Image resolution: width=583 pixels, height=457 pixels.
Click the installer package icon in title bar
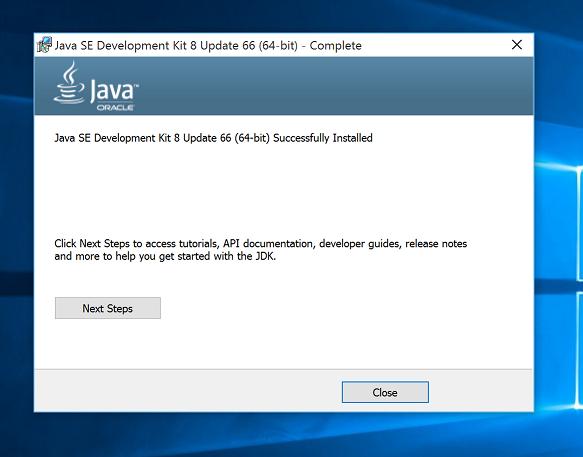click(44, 45)
